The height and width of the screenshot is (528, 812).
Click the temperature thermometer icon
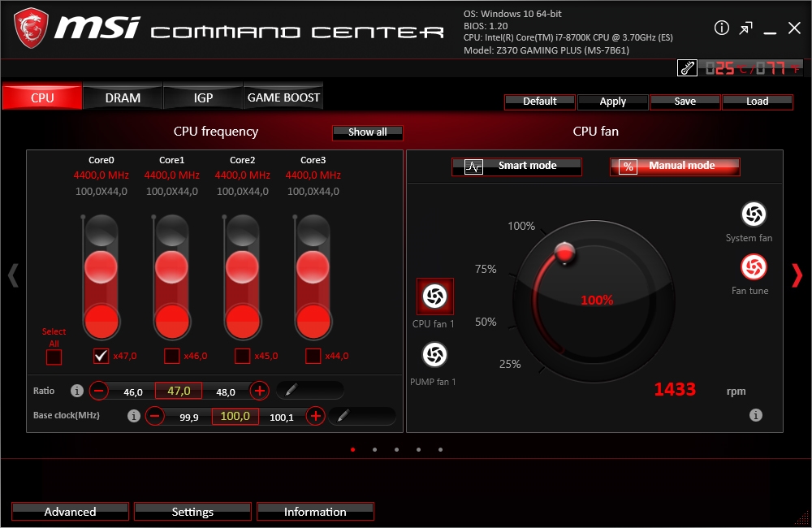pyautogui.click(x=687, y=69)
